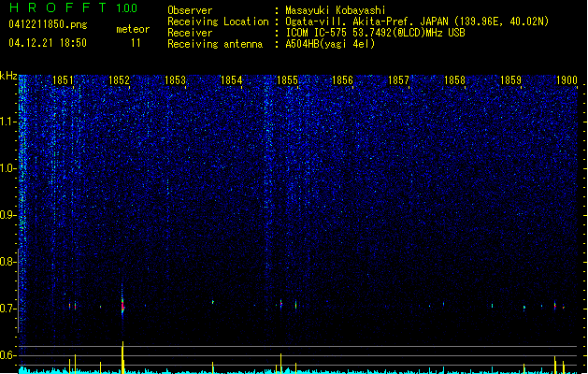Click the 'Observer' field label
The height and width of the screenshot is (374, 588).
pyautogui.click(x=190, y=10)
